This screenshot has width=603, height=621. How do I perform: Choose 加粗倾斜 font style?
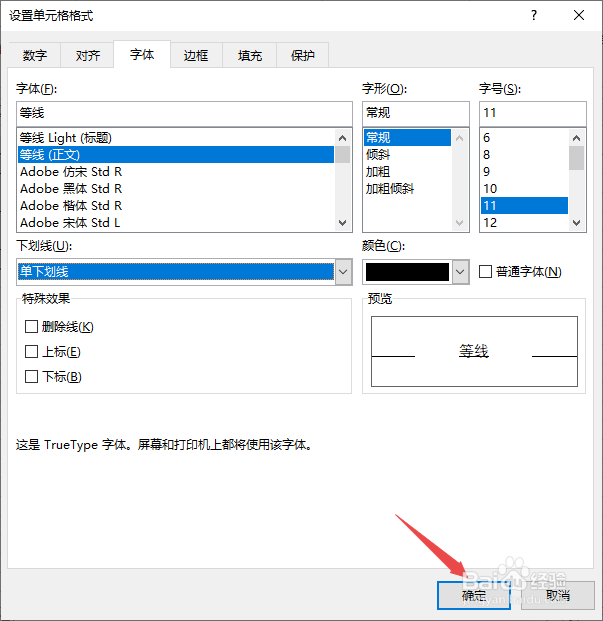407,189
